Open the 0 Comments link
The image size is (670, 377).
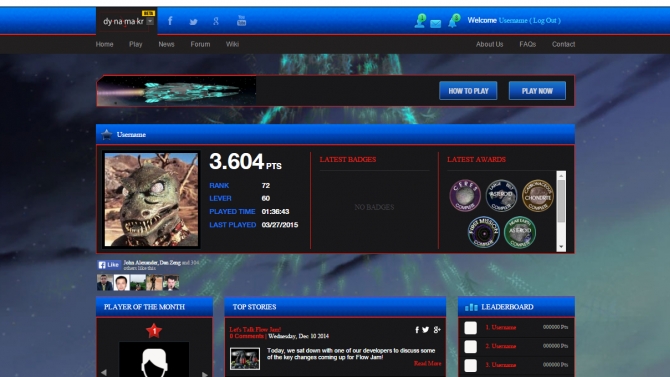click(247, 336)
